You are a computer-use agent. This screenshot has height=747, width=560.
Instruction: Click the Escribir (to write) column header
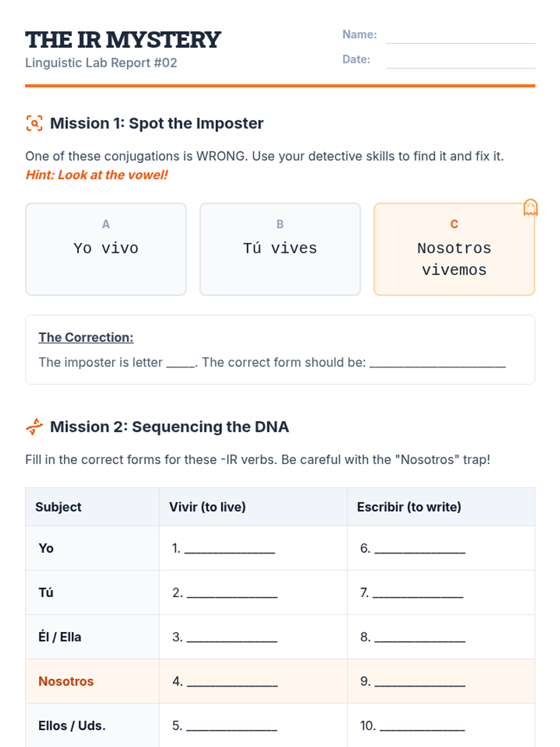click(409, 507)
